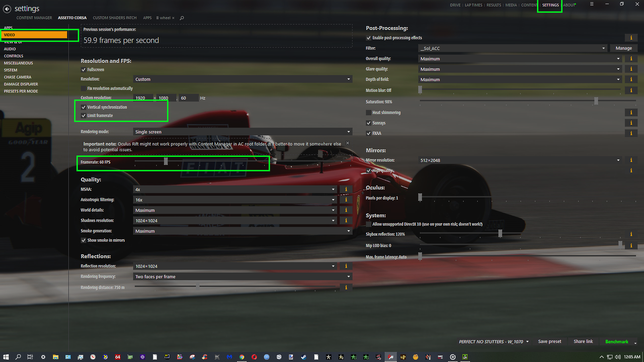644x362 pixels.
Task: Open the Rendering mode dropdown
Action: tap(243, 132)
